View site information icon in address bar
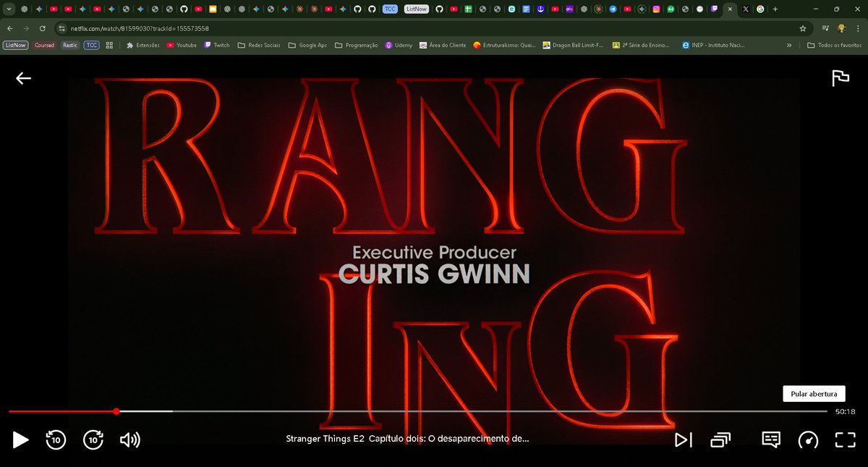The height and width of the screenshot is (467, 868). pos(62,28)
